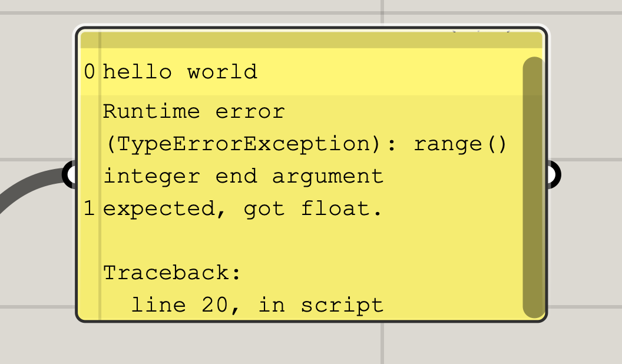Viewport: 622px width, 364px height.
Task: Click index number 1 in the panel
Action: 90,209
